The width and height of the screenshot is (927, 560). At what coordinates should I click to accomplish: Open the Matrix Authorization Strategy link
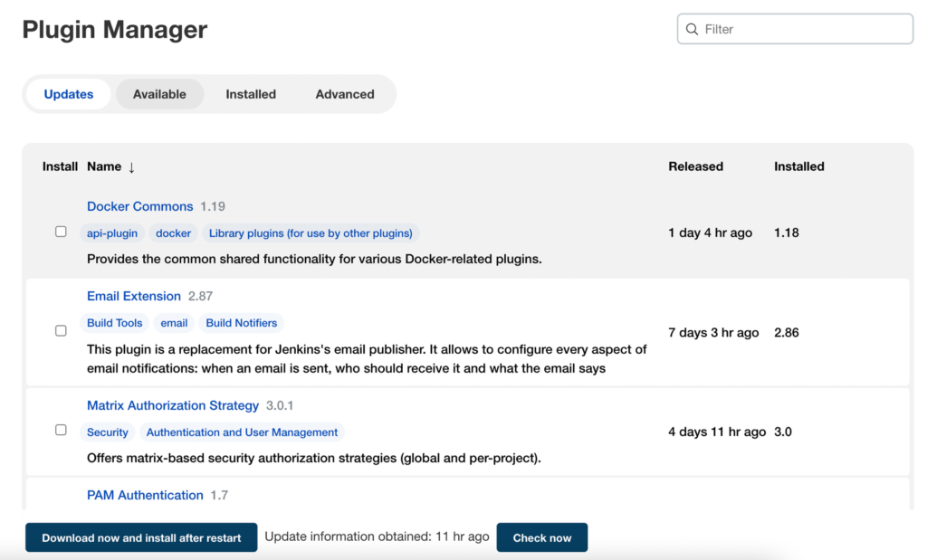(x=173, y=405)
